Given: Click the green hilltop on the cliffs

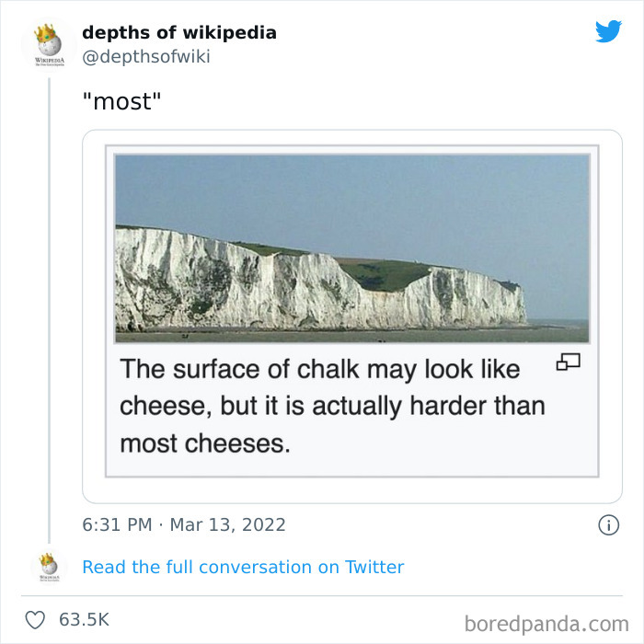Looking at the screenshot, I should pyautogui.click(x=386, y=271).
